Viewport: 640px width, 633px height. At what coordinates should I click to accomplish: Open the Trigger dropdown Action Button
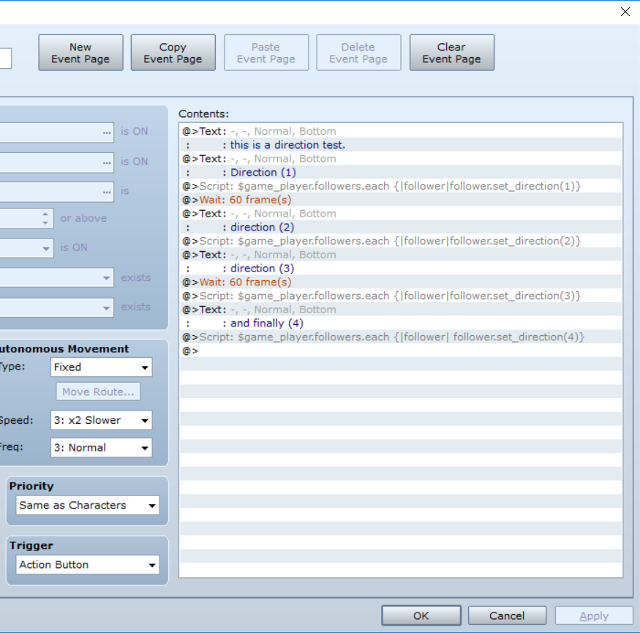point(88,565)
